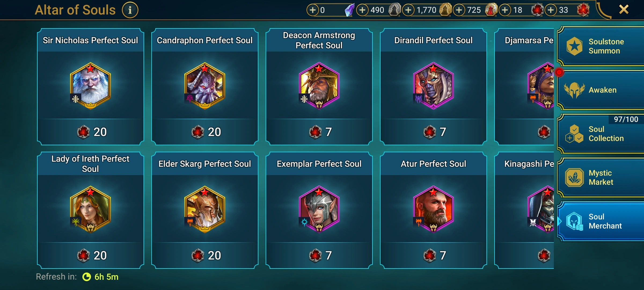This screenshot has width=644, height=290.
Task: Purchase Elder Skarg Perfect Soul for 20
Action: coord(205,255)
